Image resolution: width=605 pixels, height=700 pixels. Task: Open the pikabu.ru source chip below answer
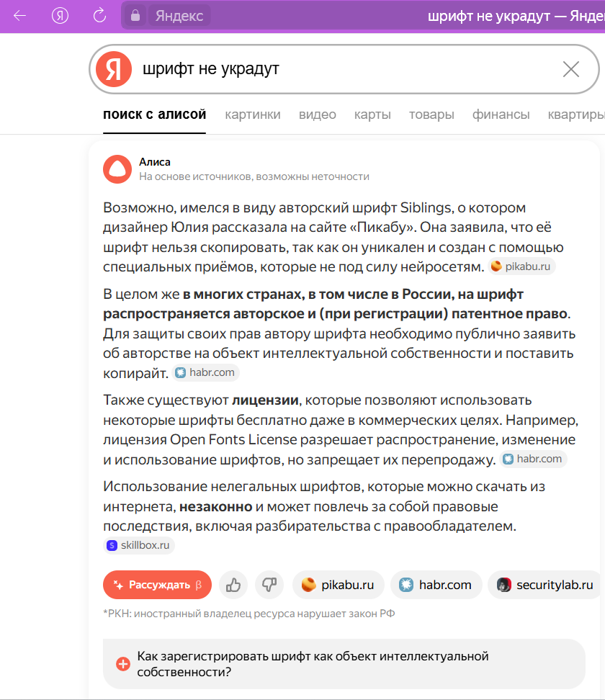click(339, 585)
